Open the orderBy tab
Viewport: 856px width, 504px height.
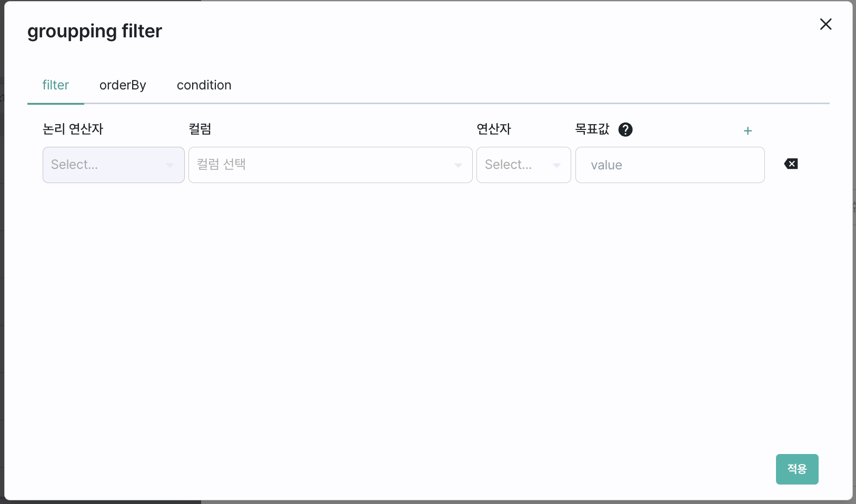(123, 85)
